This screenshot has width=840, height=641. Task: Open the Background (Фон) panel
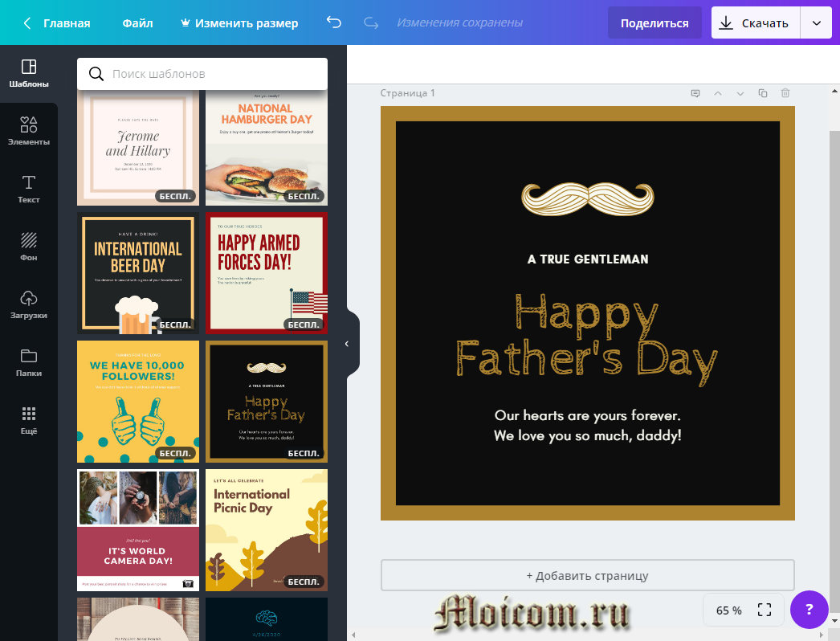click(29, 246)
